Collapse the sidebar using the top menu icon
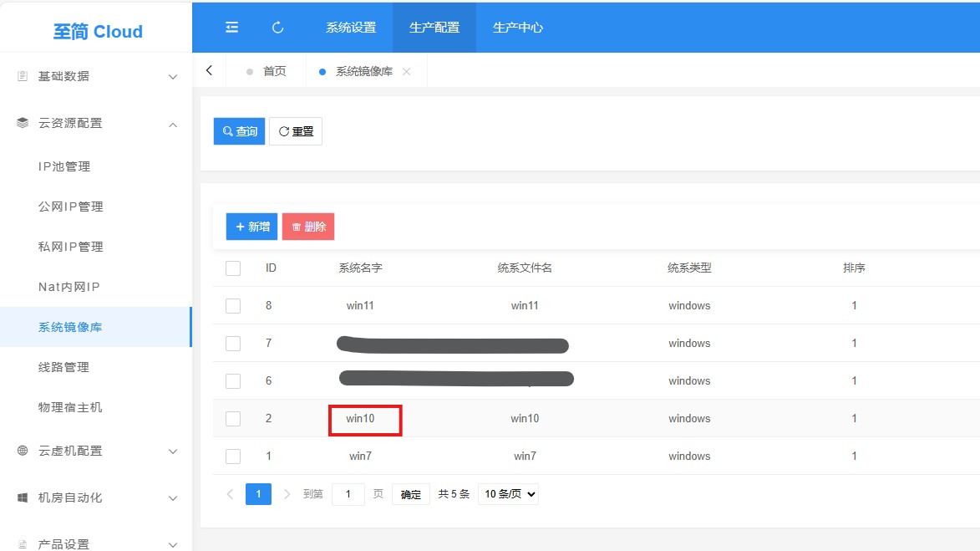This screenshot has height=551, width=980. point(231,27)
